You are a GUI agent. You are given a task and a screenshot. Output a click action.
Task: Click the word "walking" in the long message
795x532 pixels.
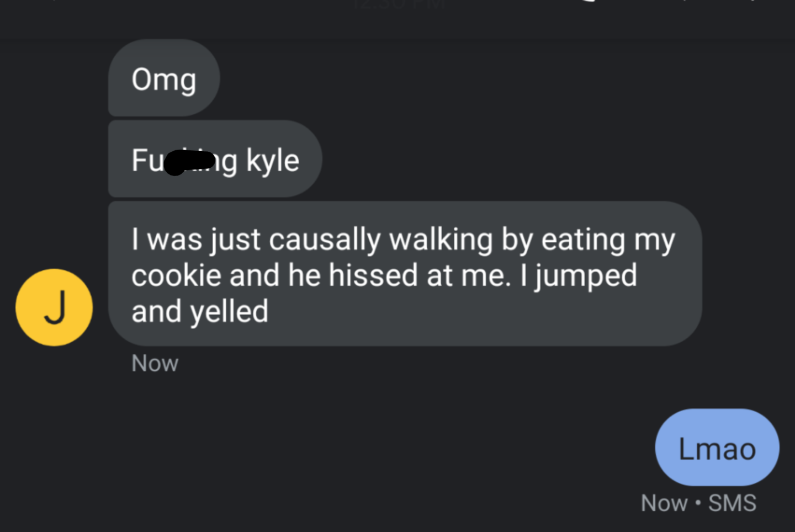tap(441, 240)
